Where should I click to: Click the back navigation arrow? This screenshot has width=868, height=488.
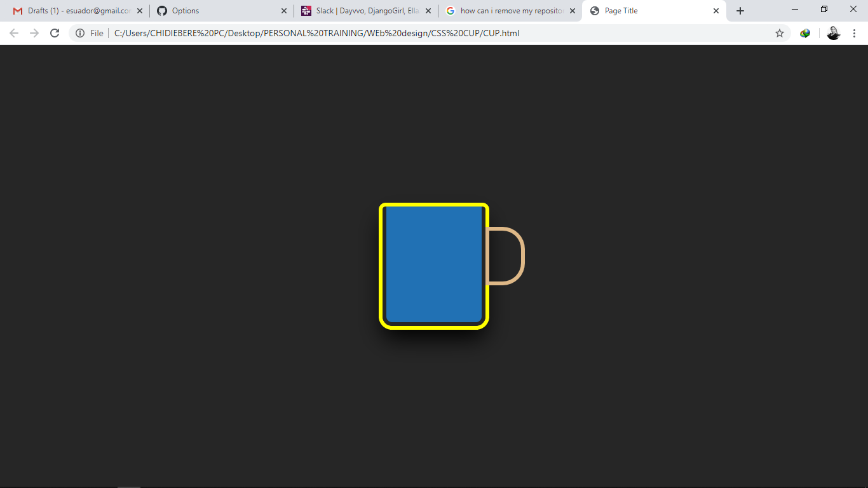[x=13, y=32]
